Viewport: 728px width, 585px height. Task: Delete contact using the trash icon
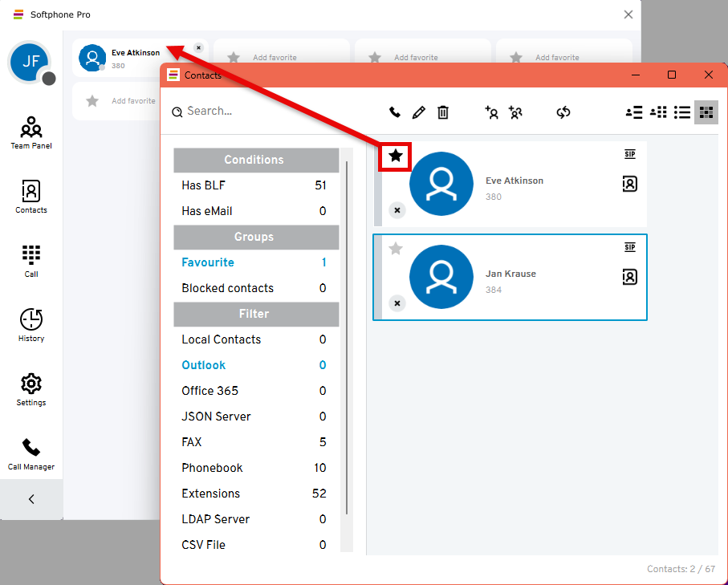(x=443, y=112)
